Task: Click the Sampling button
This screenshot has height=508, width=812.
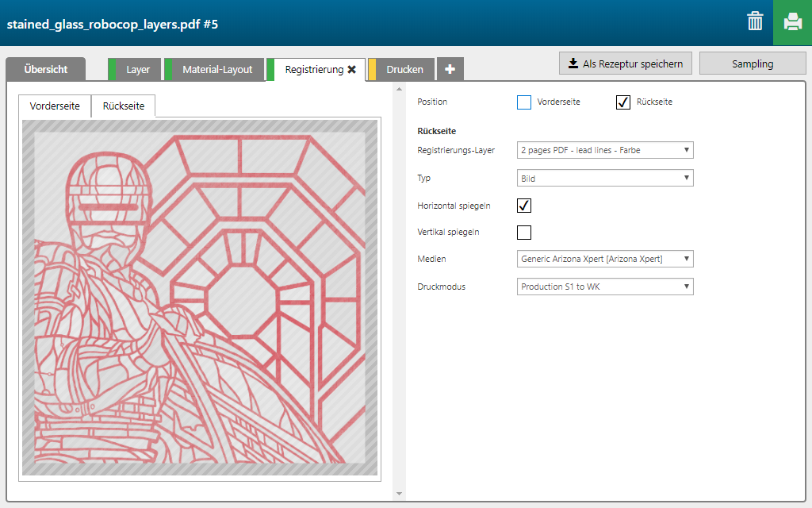Action: pos(753,63)
